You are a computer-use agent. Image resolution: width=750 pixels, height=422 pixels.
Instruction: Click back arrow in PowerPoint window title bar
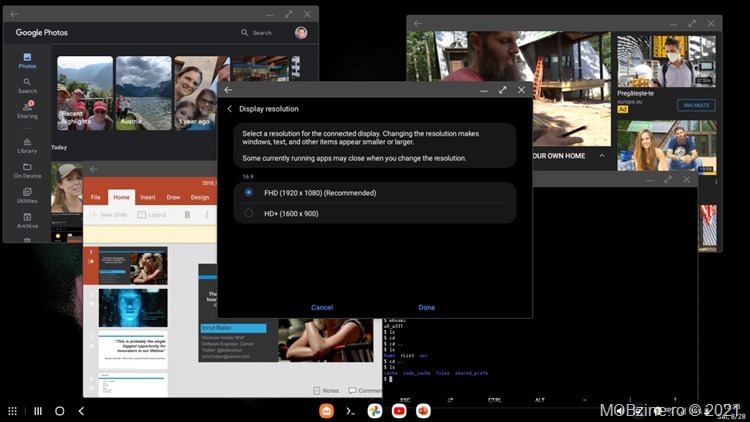pos(94,169)
